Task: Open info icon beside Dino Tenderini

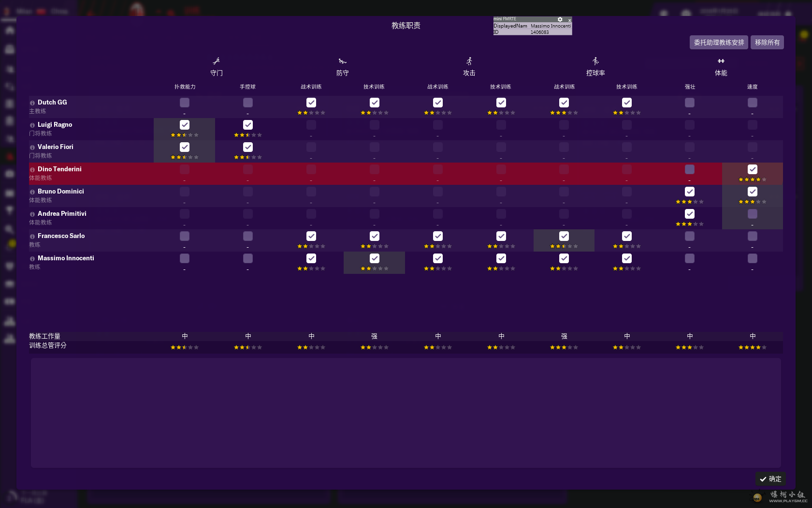Action: [32, 170]
